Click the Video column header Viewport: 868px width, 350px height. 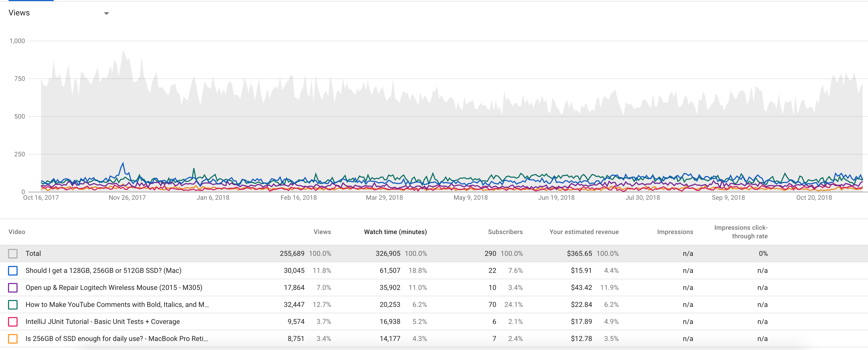(x=17, y=232)
